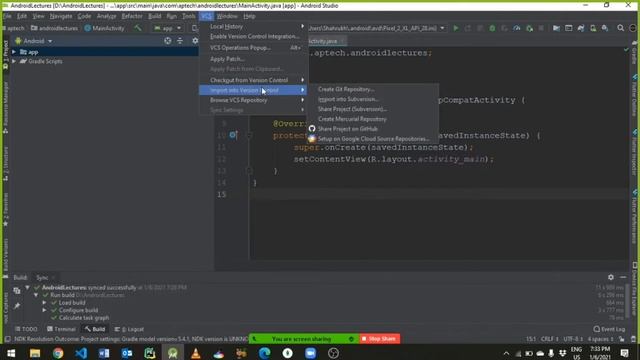Open the Help menu

tap(249, 16)
